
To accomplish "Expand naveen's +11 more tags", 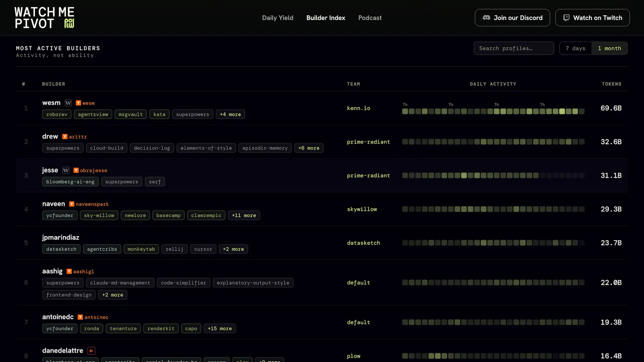I will pos(244,216).
